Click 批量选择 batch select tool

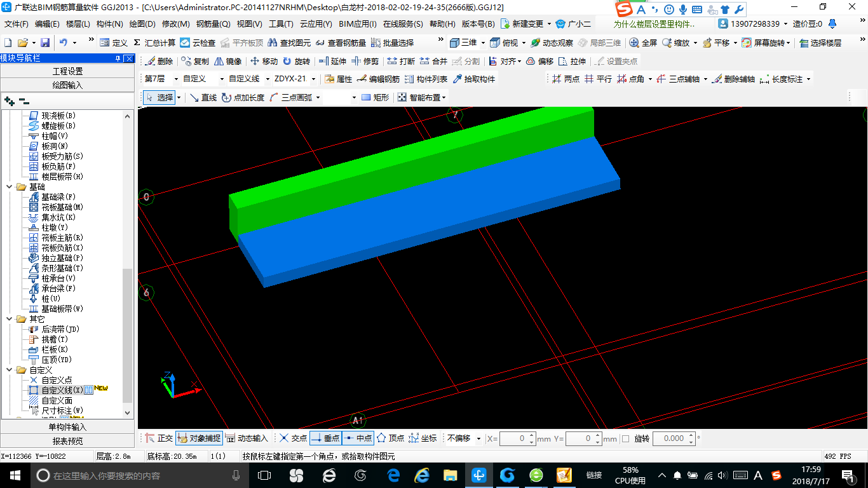(x=392, y=43)
